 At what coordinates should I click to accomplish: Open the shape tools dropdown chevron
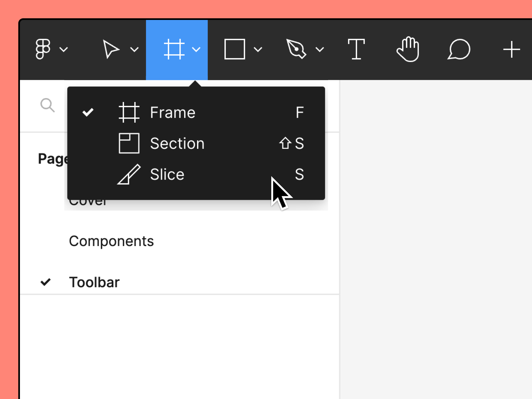point(258,50)
